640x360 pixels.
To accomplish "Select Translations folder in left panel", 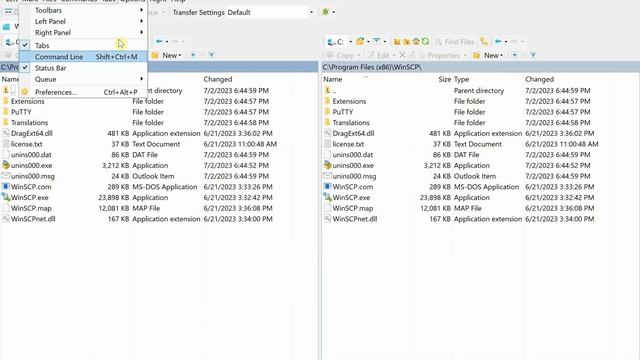I will (29, 122).
